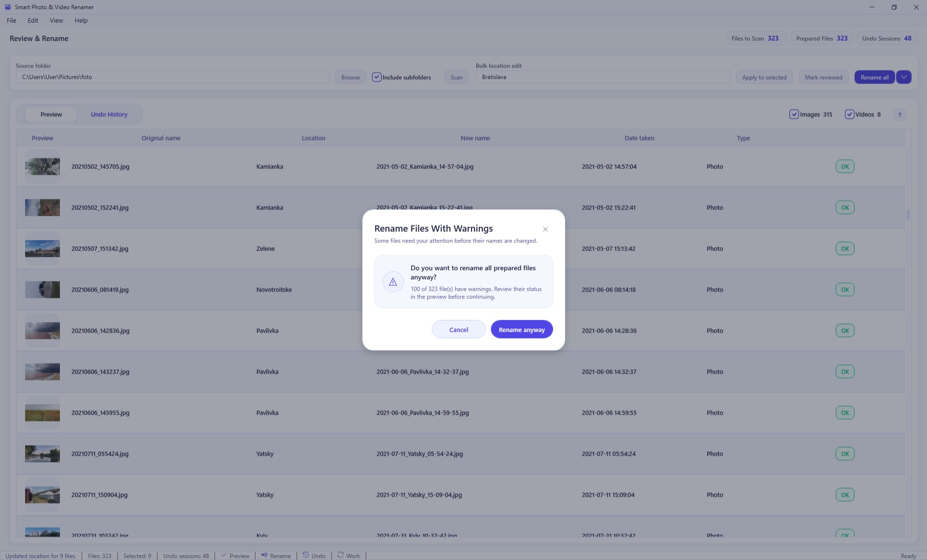Select the Preview tab

pos(51,114)
